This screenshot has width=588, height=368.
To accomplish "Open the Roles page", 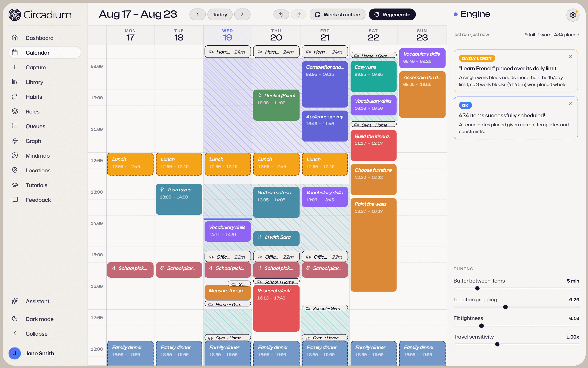I will pos(45,111).
